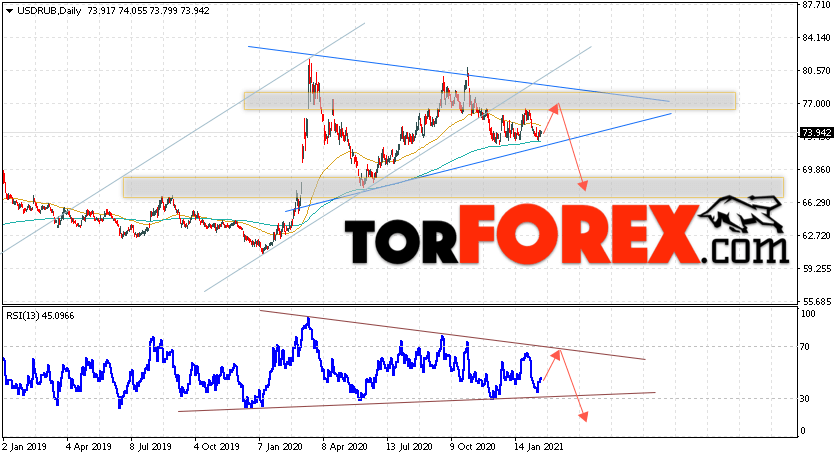The height and width of the screenshot is (458, 838).
Task: Click the 4 Apr 2019 date label
Action: [89, 447]
